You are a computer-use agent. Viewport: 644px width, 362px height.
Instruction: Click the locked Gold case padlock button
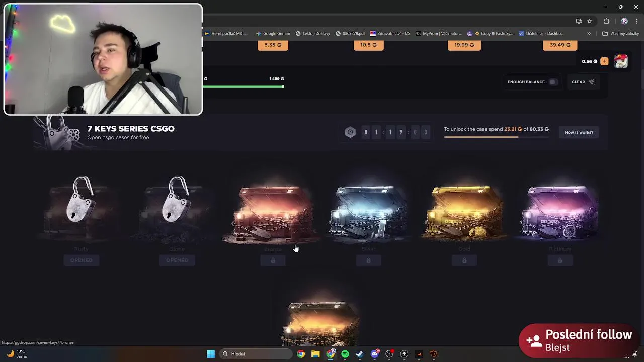click(464, 260)
